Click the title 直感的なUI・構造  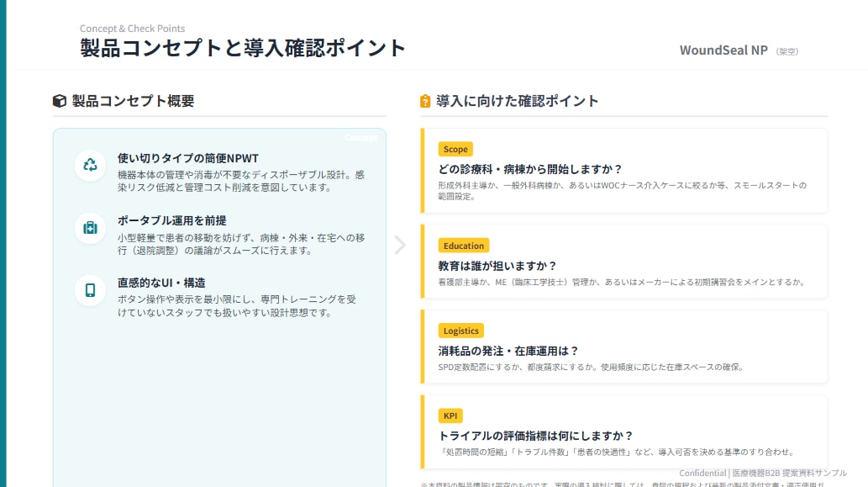[161, 283]
